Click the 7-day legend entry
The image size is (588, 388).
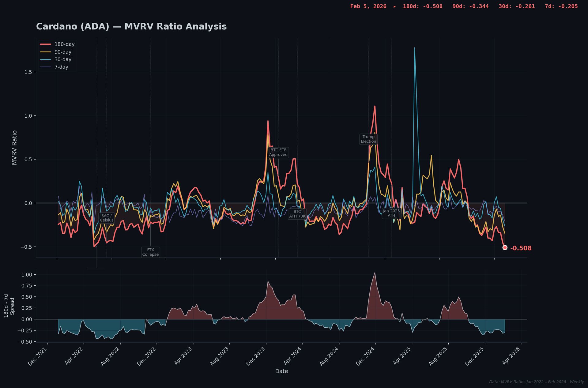coord(61,67)
